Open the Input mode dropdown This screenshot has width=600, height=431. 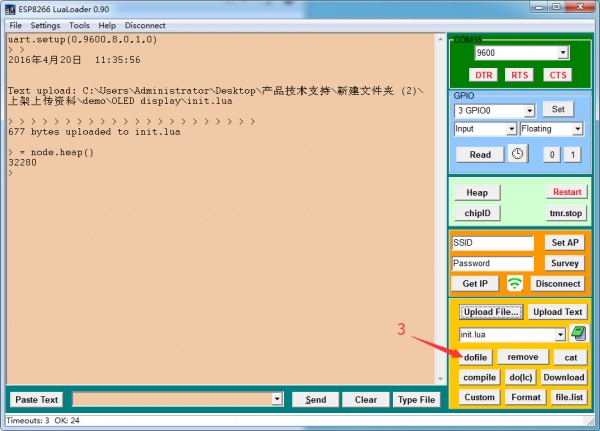tap(512, 129)
